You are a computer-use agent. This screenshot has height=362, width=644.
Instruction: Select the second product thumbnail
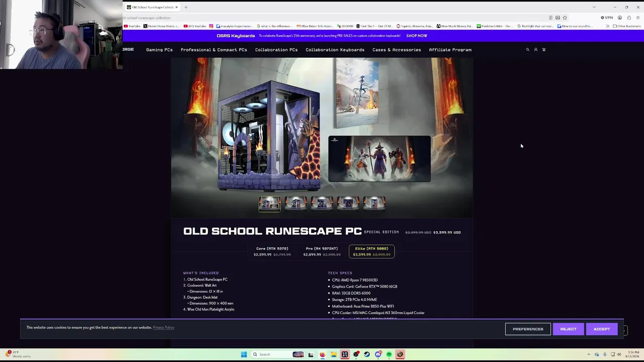[296, 204]
